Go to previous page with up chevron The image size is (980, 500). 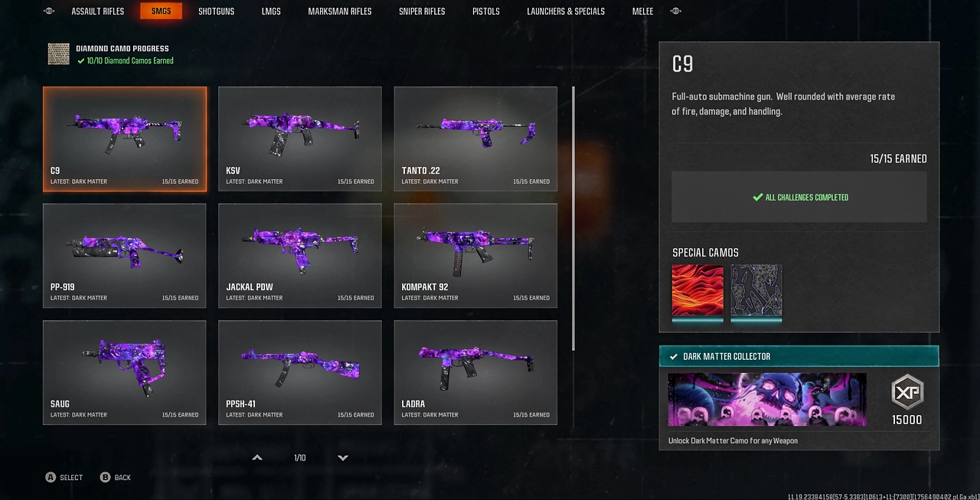click(257, 458)
